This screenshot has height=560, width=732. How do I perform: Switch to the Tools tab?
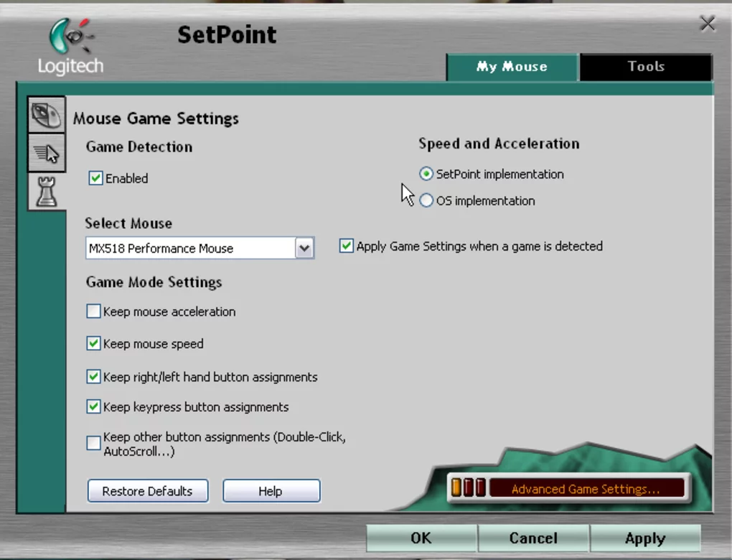[x=644, y=66]
